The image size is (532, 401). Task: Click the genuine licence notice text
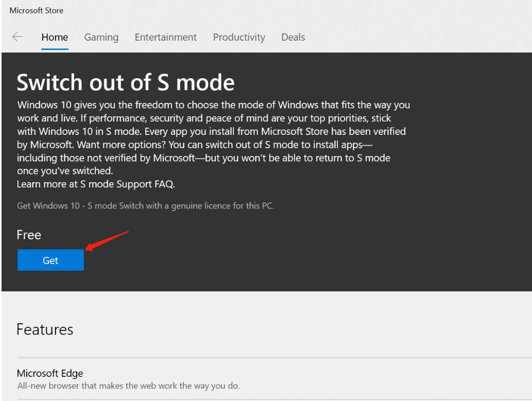[x=146, y=206]
